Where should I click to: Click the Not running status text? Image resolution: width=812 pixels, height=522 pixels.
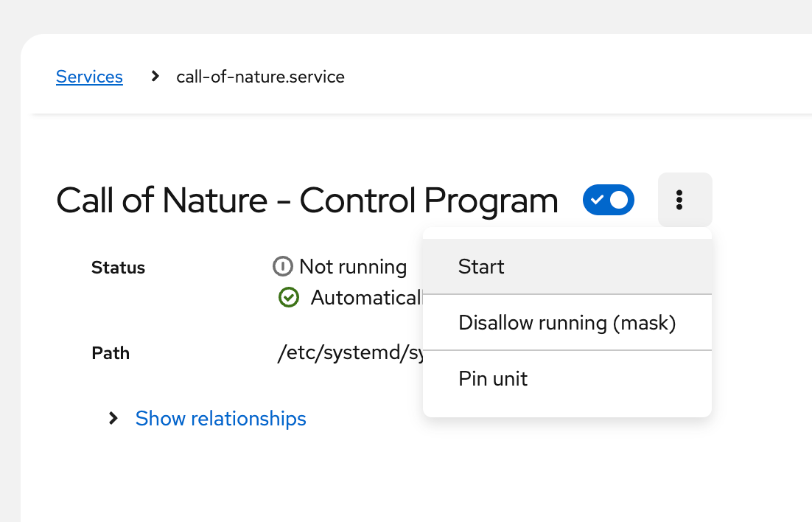pos(352,266)
